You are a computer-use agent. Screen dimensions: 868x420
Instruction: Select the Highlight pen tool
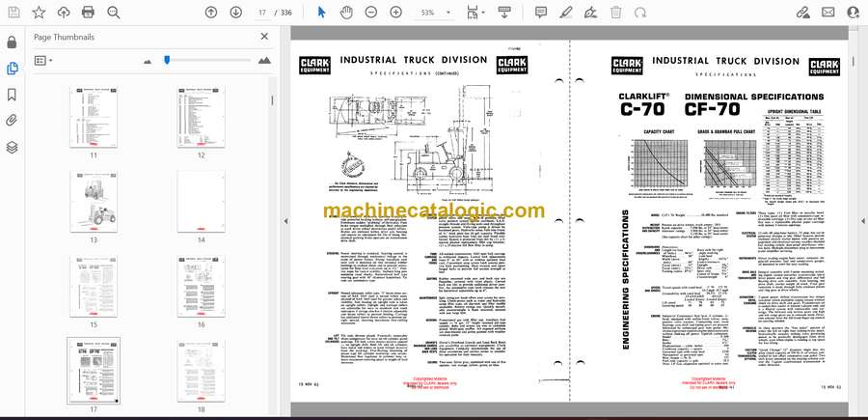point(566,13)
